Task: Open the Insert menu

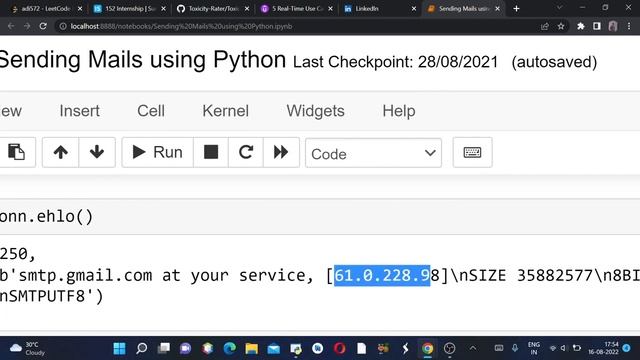Action: pos(80,111)
